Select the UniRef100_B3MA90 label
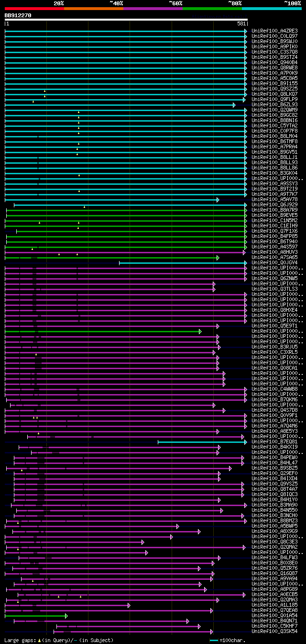This screenshot has width=306, height=644. click(274, 505)
